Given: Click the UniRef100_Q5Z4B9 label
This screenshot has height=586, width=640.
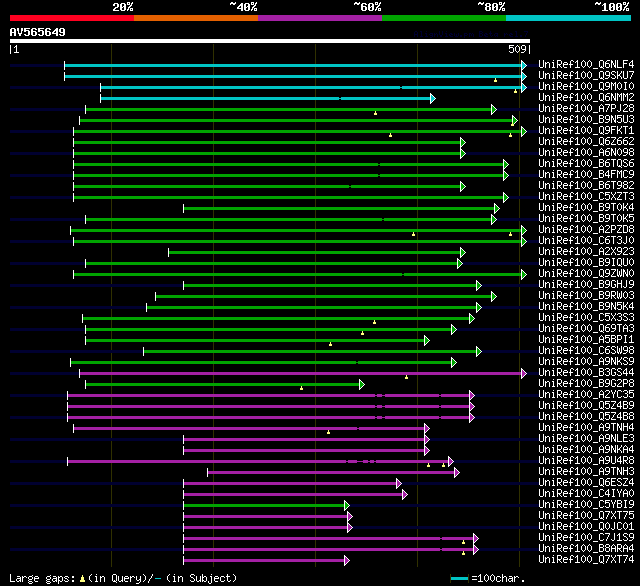Looking at the screenshot, I should coord(586,405).
